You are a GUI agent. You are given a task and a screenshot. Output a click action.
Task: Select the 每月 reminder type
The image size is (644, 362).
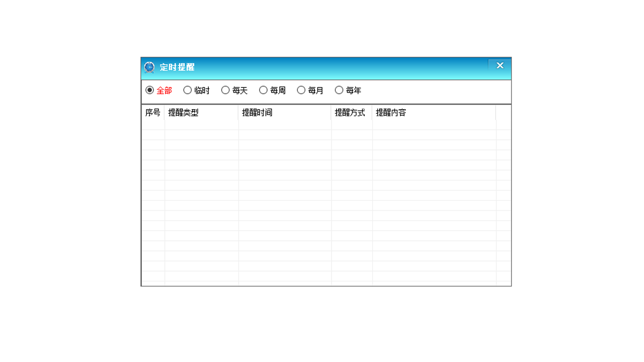301,90
